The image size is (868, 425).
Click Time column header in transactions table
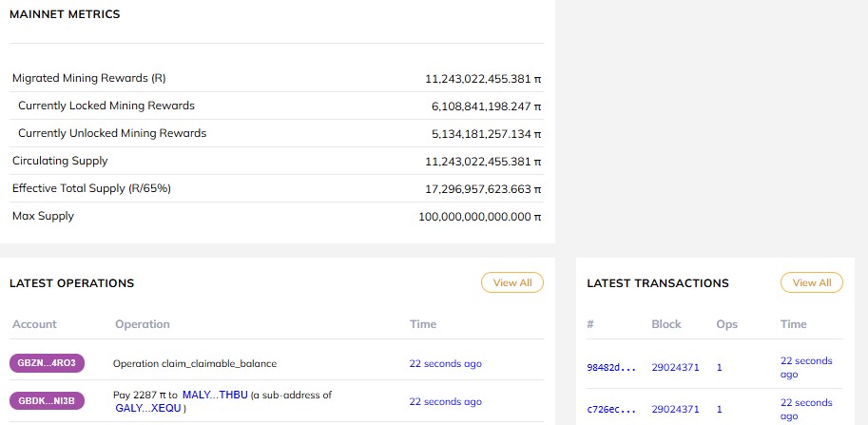coord(794,324)
